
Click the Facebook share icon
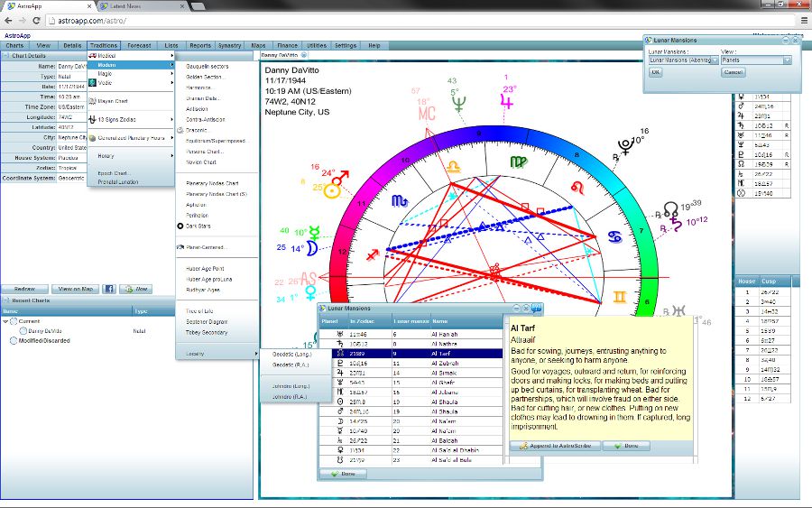108,289
